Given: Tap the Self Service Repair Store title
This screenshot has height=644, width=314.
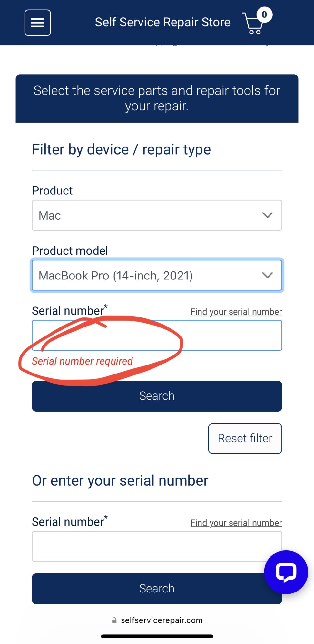Looking at the screenshot, I should [162, 22].
